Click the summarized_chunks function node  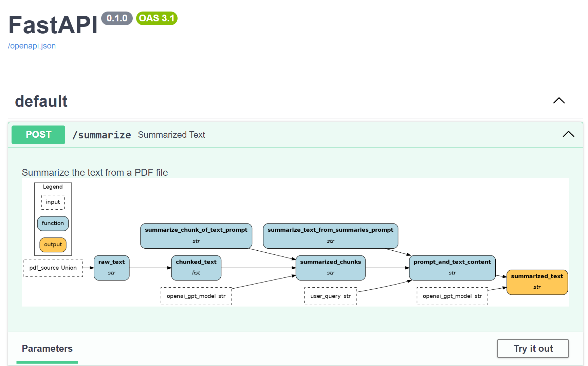point(330,268)
